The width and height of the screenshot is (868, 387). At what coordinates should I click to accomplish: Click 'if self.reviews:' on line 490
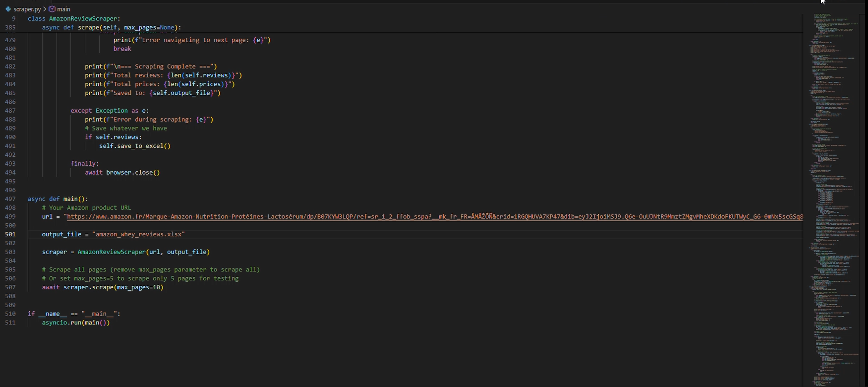pos(114,137)
